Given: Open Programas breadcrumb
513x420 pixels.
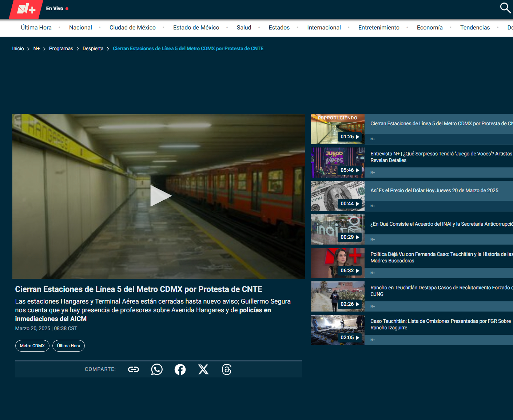Looking at the screenshot, I should (61, 48).
